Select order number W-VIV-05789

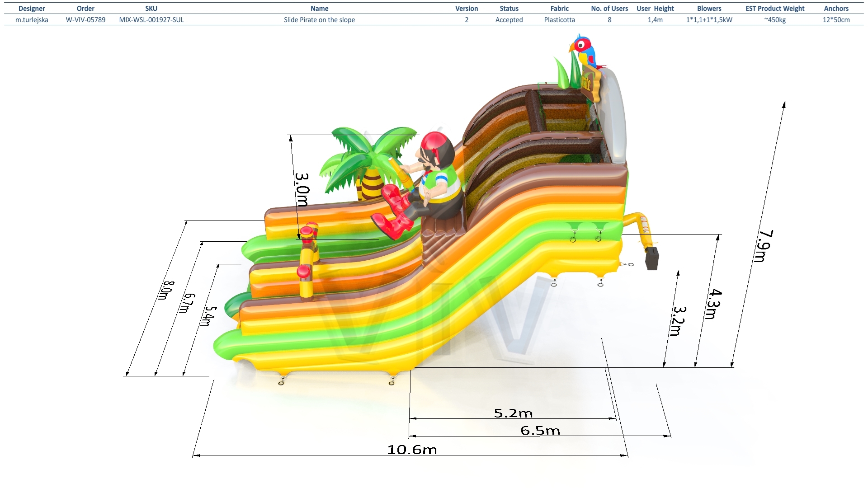[x=85, y=20]
